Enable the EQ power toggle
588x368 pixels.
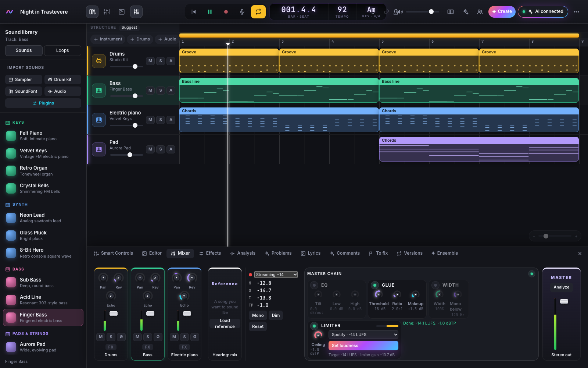pyautogui.click(x=314, y=285)
